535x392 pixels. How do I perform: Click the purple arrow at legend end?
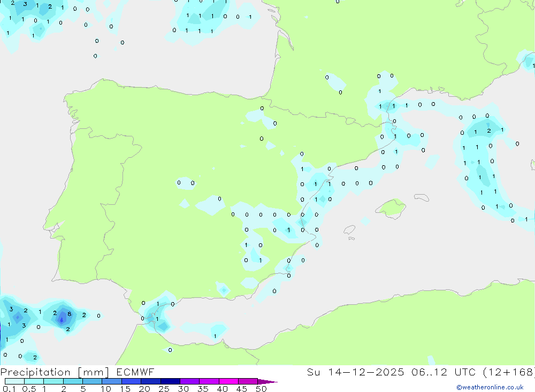tap(267, 381)
